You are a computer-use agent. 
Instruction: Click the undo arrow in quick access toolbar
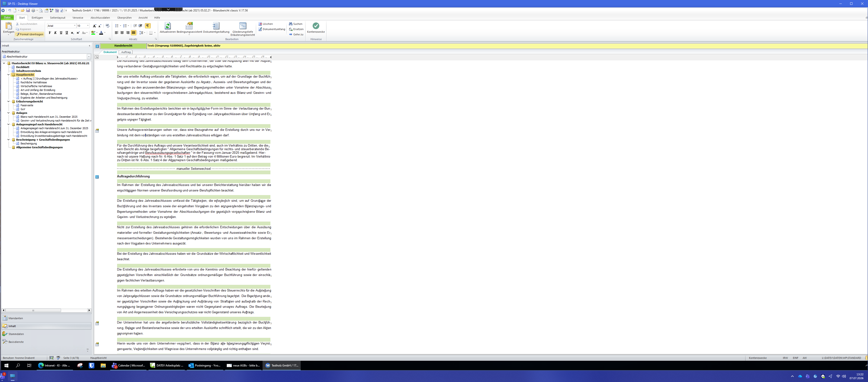coord(10,11)
